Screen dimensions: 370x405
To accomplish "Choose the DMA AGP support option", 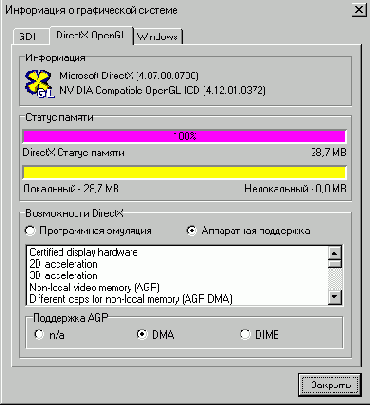I will (x=142, y=334).
